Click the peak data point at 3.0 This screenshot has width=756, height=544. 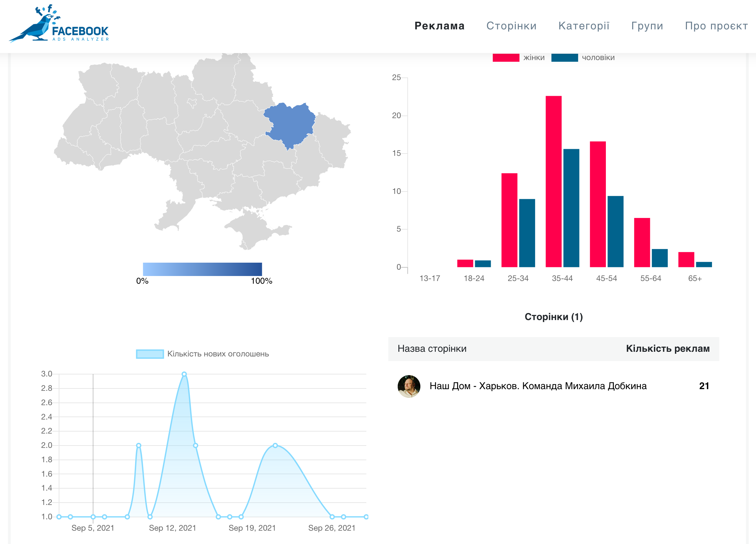tap(184, 374)
